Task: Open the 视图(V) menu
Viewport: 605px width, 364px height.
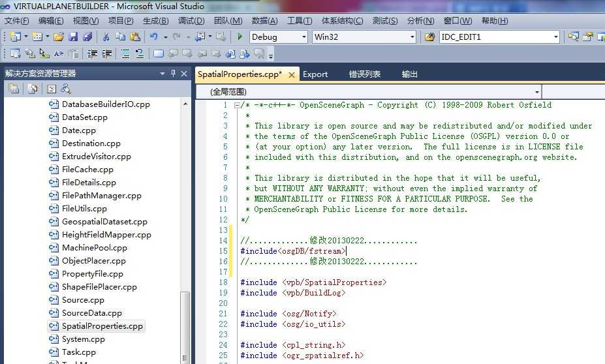Action: (x=85, y=21)
